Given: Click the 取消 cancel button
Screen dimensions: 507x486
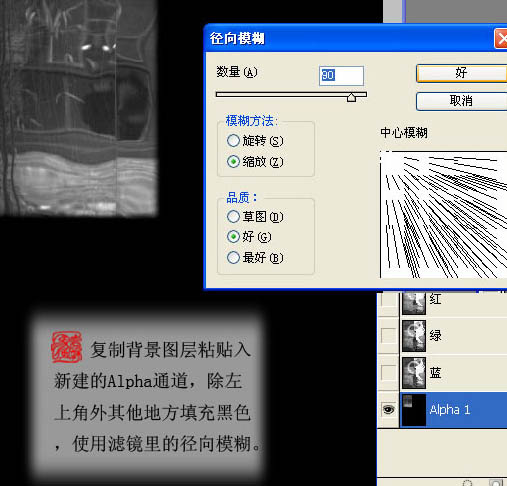Looking at the screenshot, I should (x=462, y=101).
